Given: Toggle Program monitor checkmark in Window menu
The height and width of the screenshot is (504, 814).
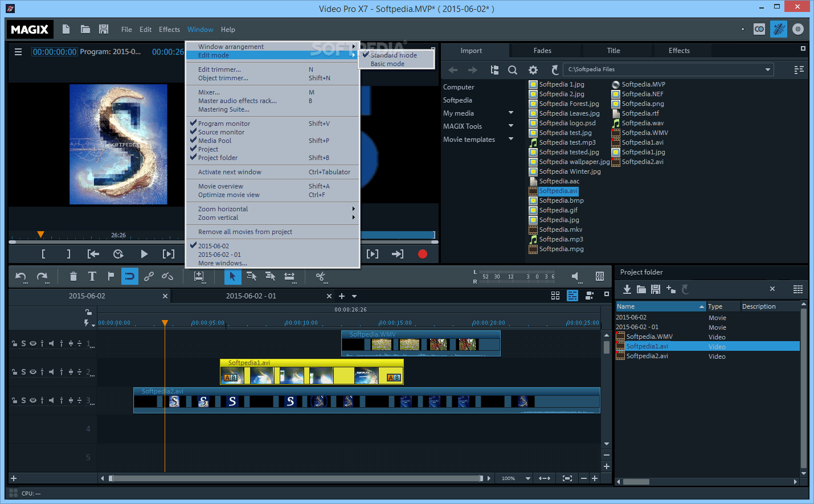Looking at the screenshot, I should coord(224,124).
